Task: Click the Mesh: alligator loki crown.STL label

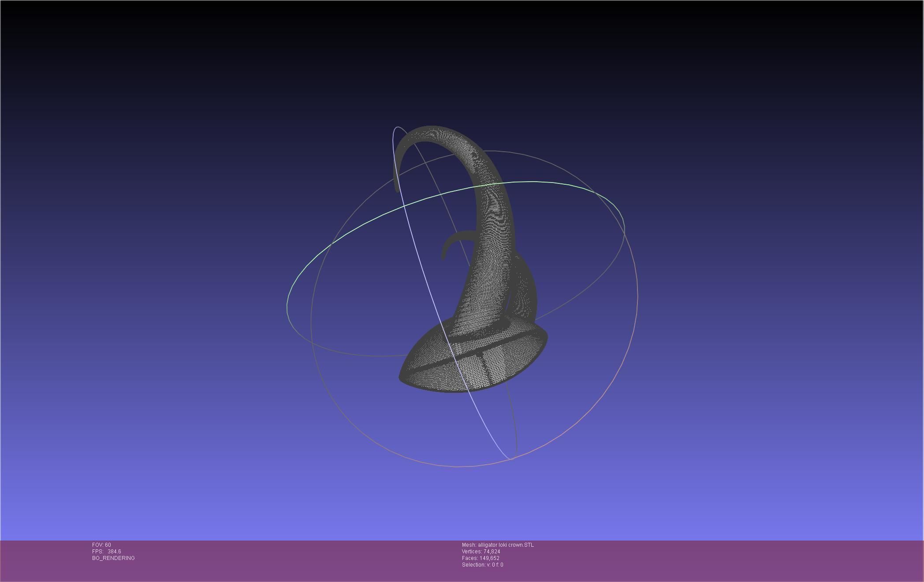Action: [498, 545]
